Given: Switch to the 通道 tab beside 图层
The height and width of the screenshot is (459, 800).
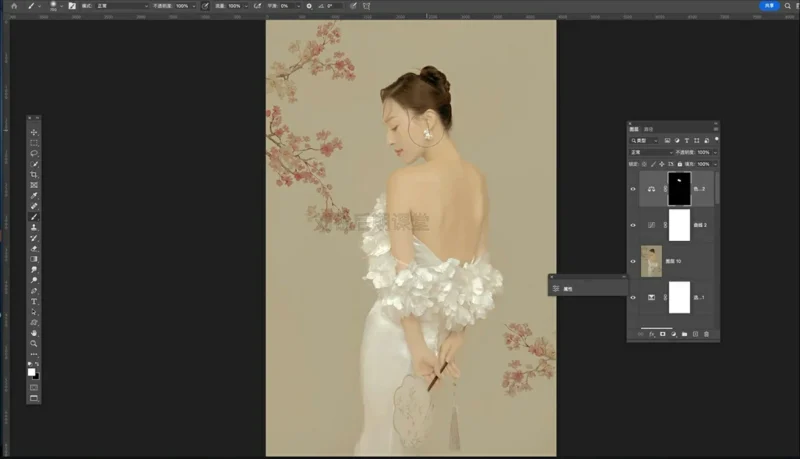Looking at the screenshot, I should [648, 129].
